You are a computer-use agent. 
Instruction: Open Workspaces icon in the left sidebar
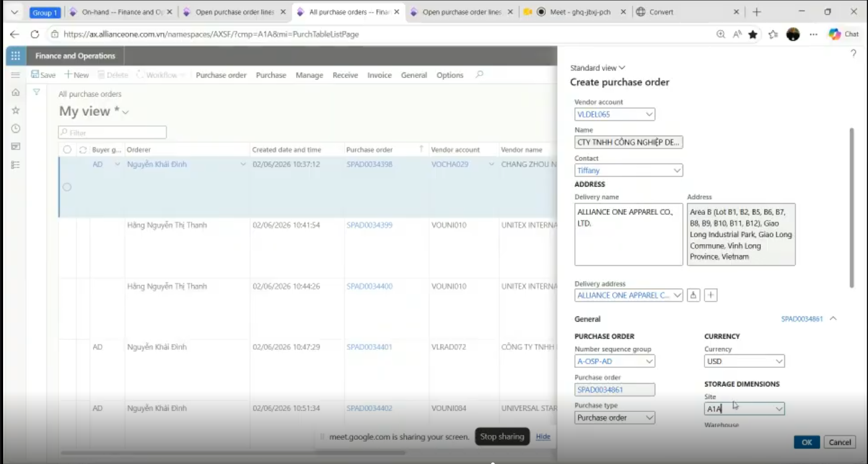pyautogui.click(x=15, y=146)
